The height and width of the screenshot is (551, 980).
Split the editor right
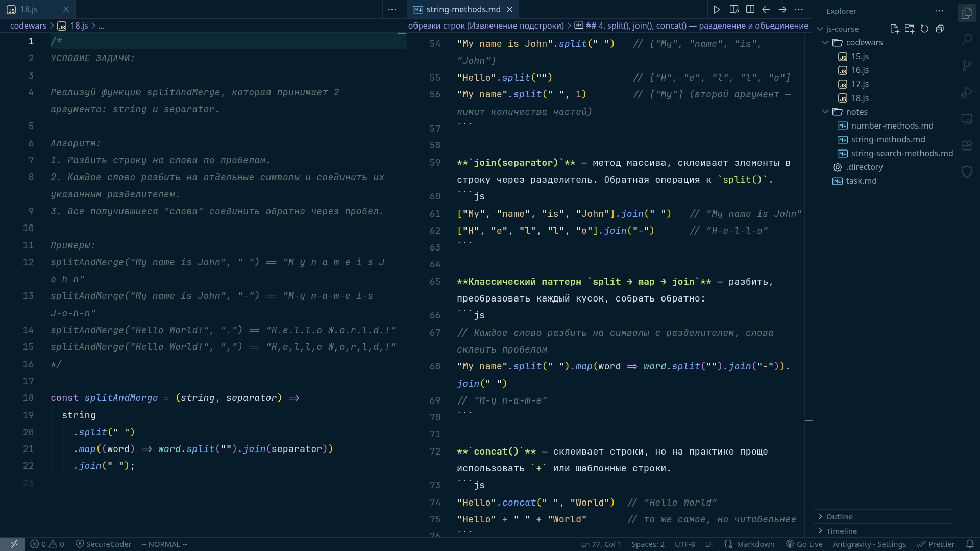[750, 9]
